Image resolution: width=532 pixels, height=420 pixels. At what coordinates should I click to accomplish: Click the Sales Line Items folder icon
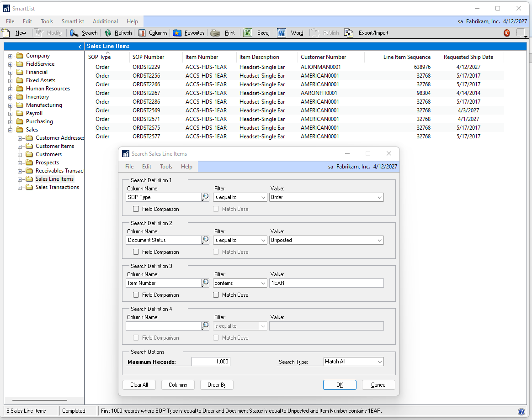(30, 179)
